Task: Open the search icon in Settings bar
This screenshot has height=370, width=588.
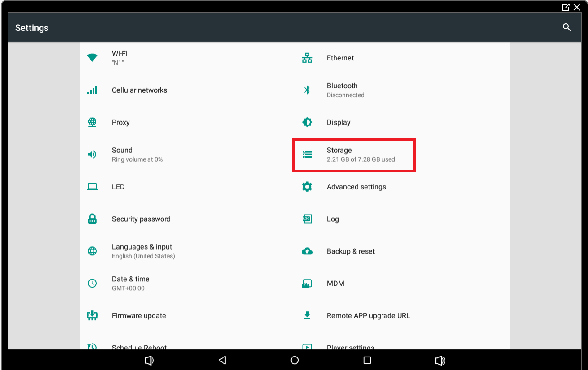Action: click(567, 27)
